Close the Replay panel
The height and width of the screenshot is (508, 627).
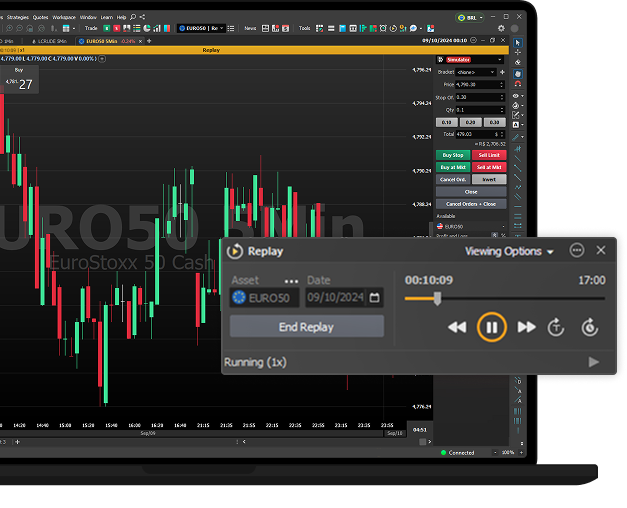pos(601,250)
